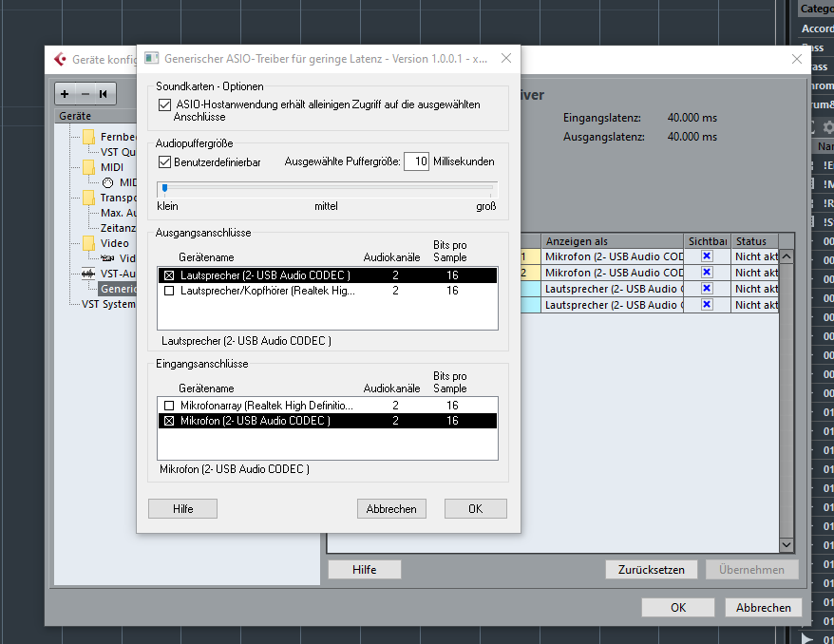Viewport: 834px width, 644px height.
Task: Click Abbrechen in the ASIO driver dialog
Action: (391, 508)
